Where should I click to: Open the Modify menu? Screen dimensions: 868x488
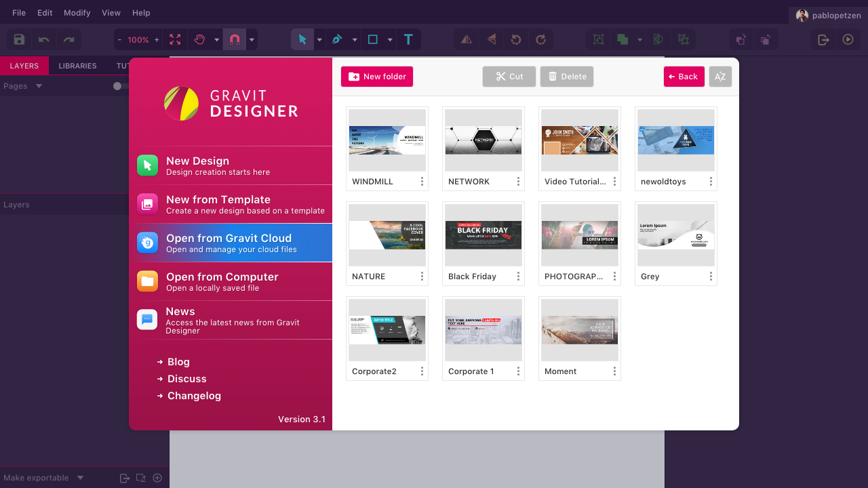(77, 13)
